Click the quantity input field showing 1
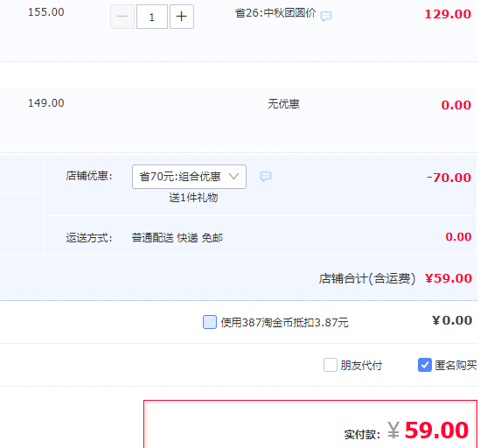Screen dimensions: 480x448 [x=152, y=17]
